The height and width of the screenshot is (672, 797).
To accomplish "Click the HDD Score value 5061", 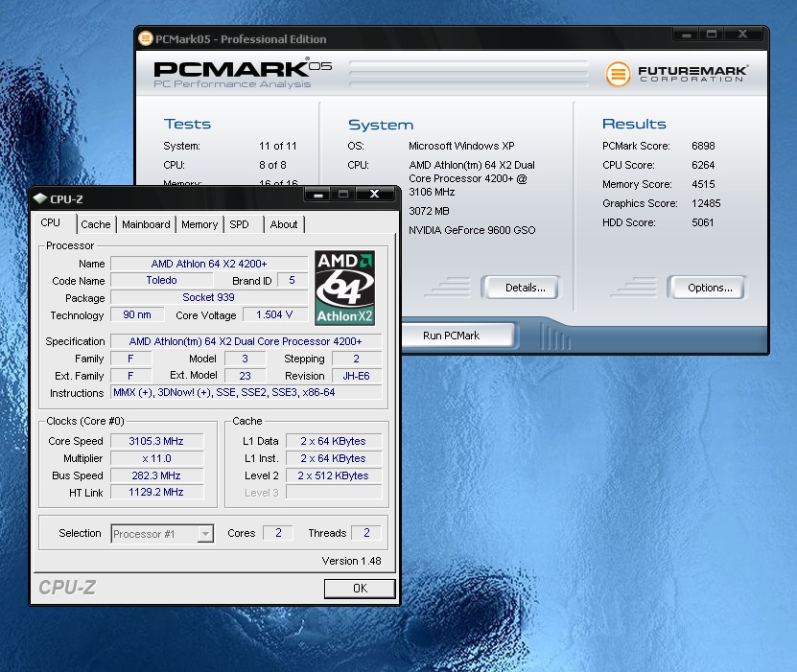I will pyautogui.click(x=703, y=222).
